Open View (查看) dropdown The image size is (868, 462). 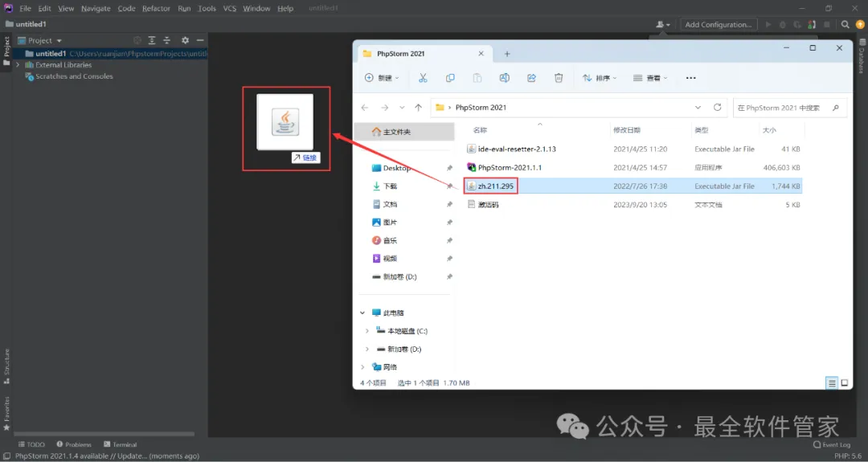(x=650, y=78)
